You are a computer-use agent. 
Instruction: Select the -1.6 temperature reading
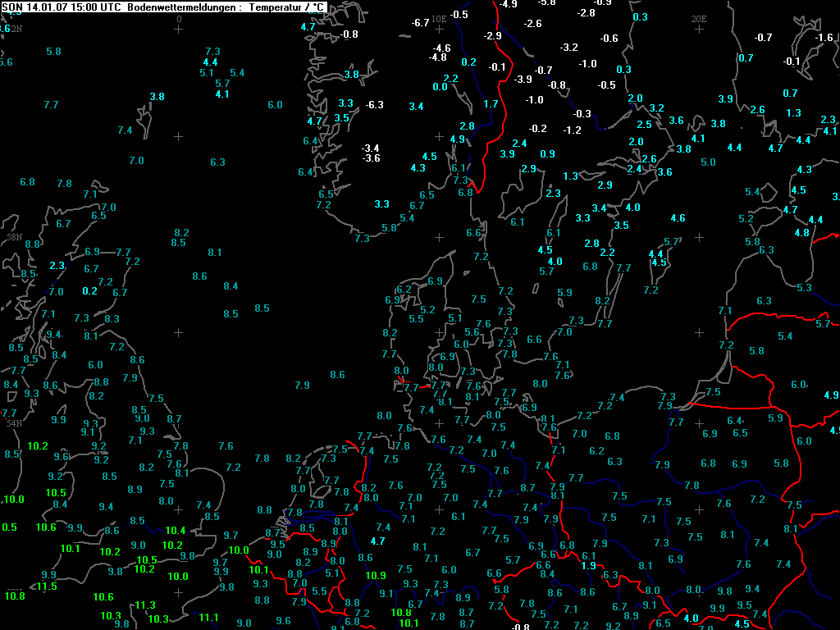point(824,38)
